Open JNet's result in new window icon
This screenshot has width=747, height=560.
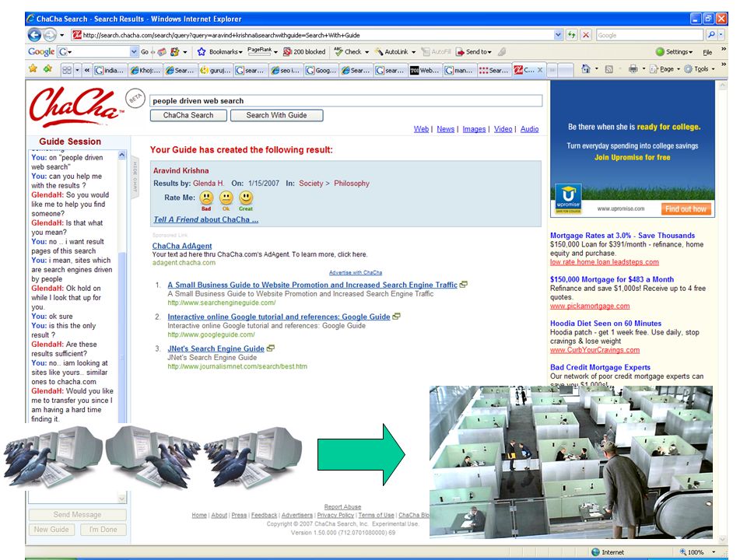tap(270, 348)
